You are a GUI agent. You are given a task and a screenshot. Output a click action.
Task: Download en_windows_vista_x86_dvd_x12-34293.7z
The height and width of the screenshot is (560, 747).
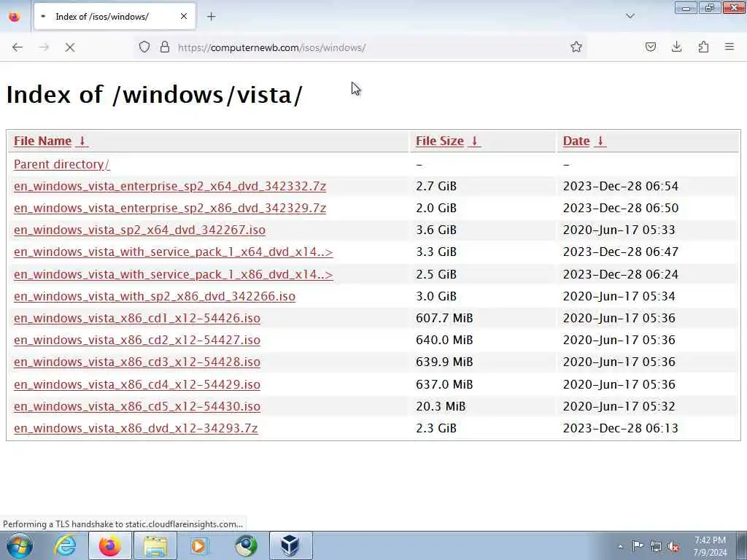click(x=136, y=428)
